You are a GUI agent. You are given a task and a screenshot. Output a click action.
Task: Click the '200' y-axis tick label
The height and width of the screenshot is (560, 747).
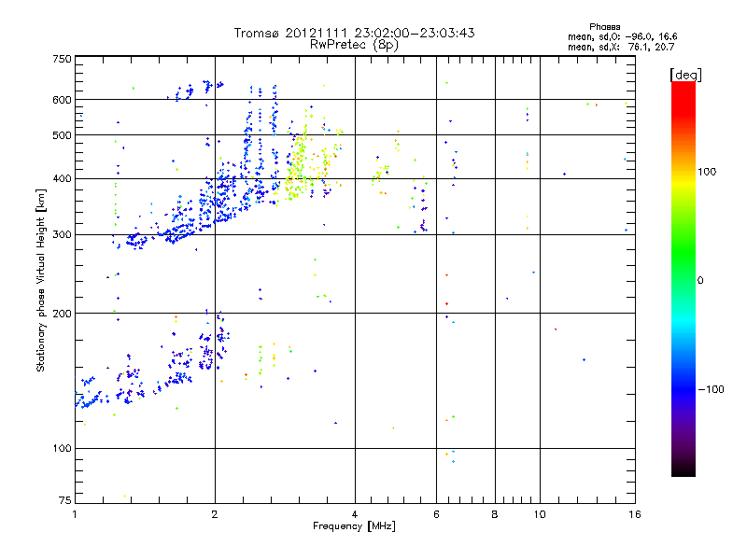click(62, 314)
